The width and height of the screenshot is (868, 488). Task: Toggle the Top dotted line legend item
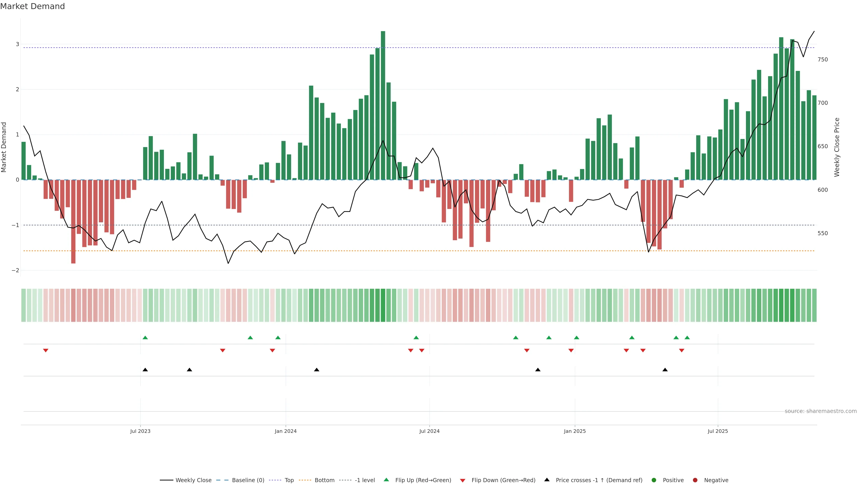click(289, 480)
